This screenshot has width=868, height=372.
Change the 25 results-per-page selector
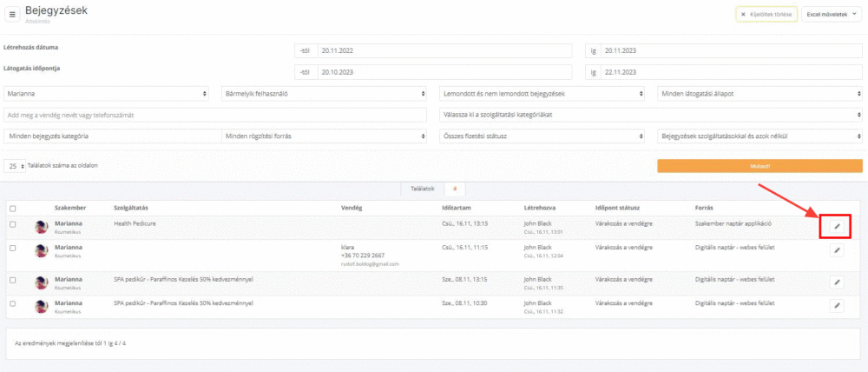(x=15, y=166)
